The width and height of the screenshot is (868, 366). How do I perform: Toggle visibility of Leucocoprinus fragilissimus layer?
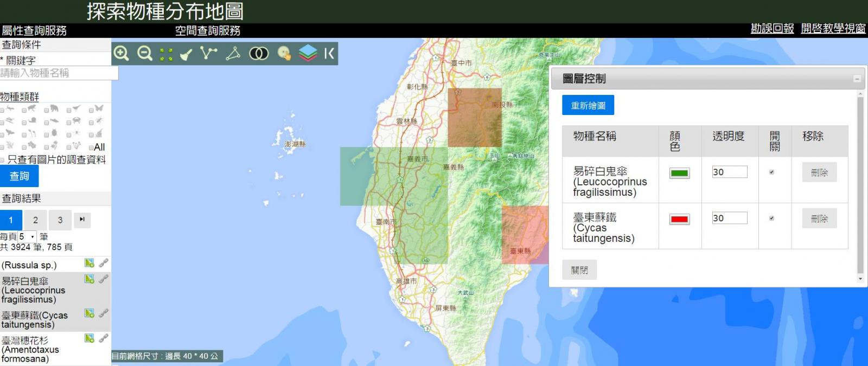pyautogui.click(x=771, y=172)
